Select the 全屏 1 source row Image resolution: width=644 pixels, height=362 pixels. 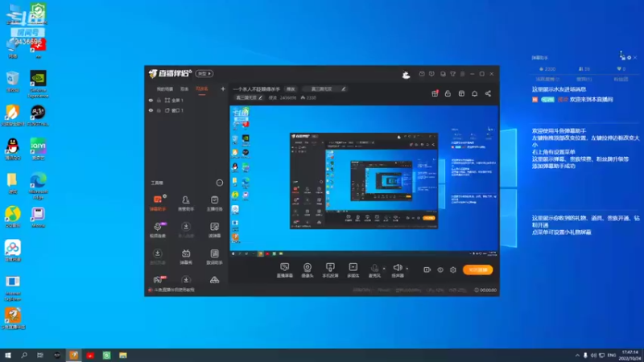click(x=187, y=100)
